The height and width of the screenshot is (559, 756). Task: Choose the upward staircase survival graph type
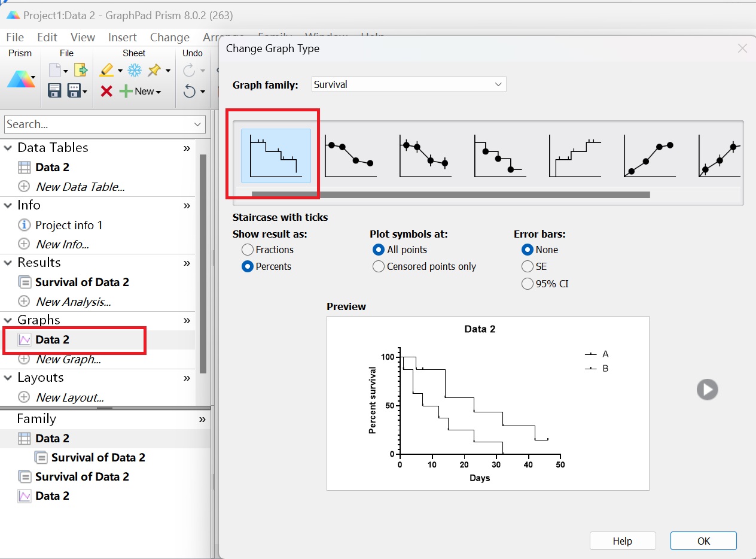click(575, 156)
